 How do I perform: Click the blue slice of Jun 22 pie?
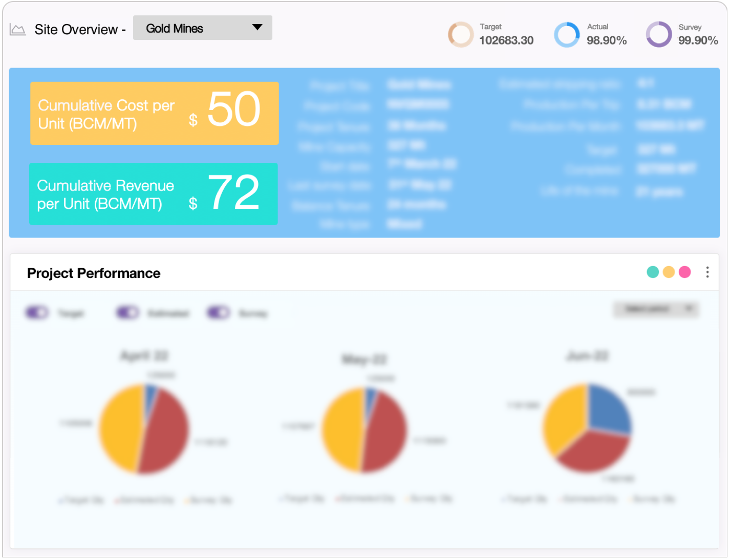click(x=610, y=410)
